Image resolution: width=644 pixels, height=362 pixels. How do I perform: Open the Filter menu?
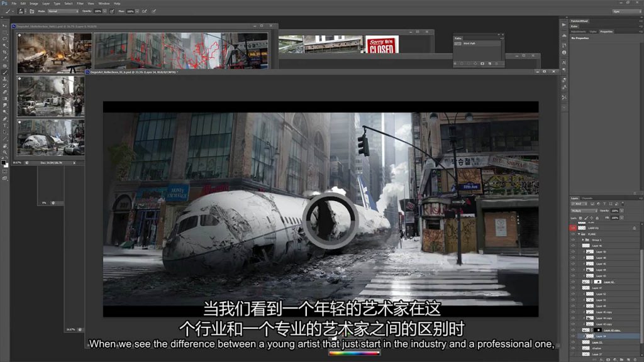click(80, 3)
